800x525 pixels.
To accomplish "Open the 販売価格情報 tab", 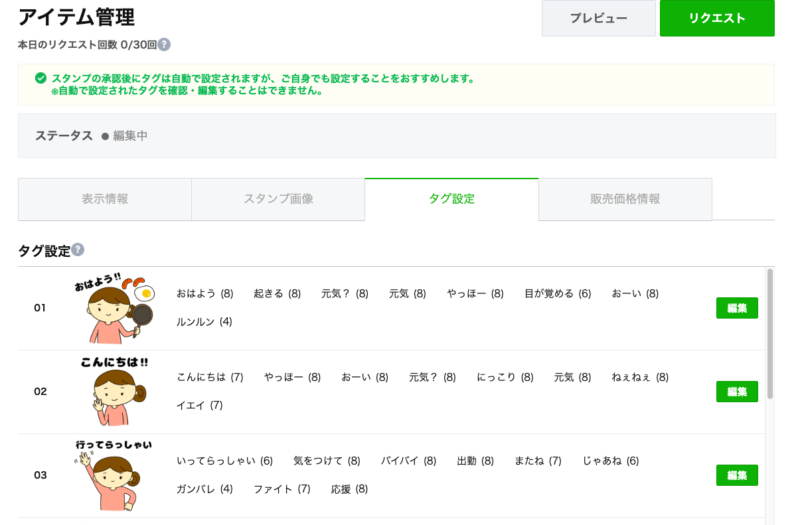I will 625,199.
